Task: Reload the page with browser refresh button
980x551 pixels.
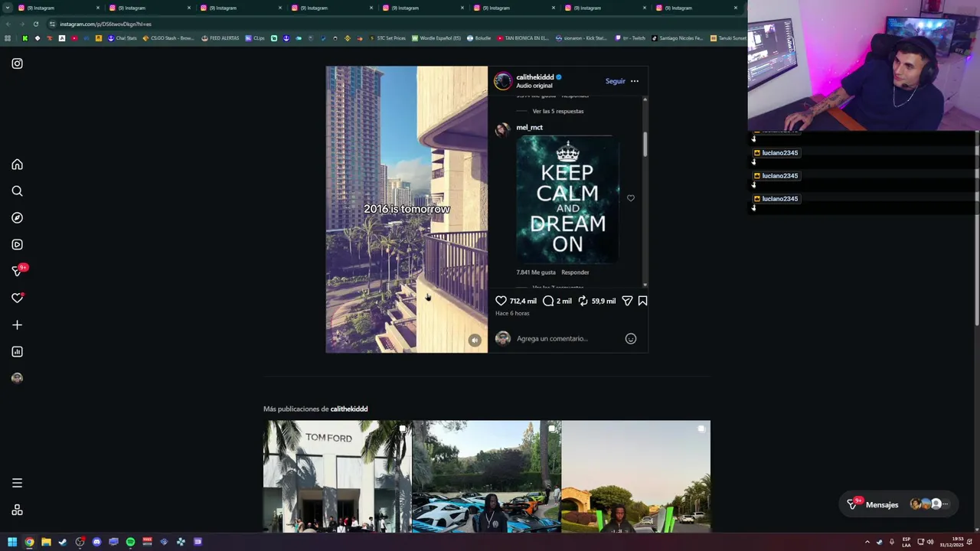Action: tap(35, 24)
